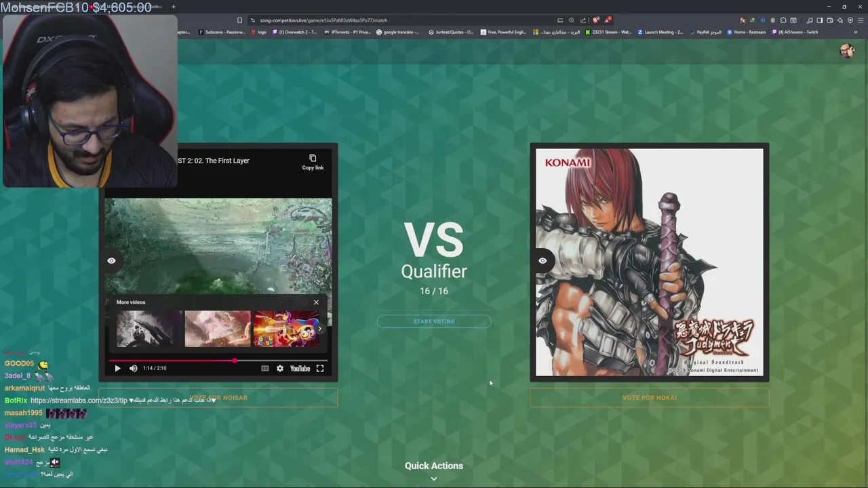Open video on YouTube via logo
This screenshot has width=868, height=488.
[x=300, y=368]
